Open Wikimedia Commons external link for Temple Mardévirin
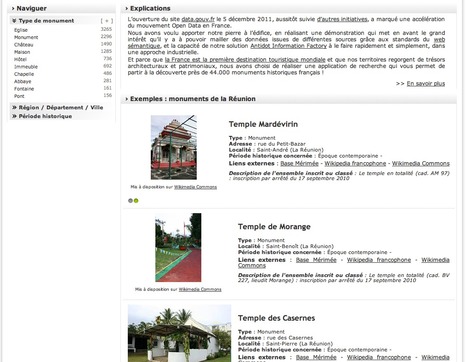 pos(421,164)
